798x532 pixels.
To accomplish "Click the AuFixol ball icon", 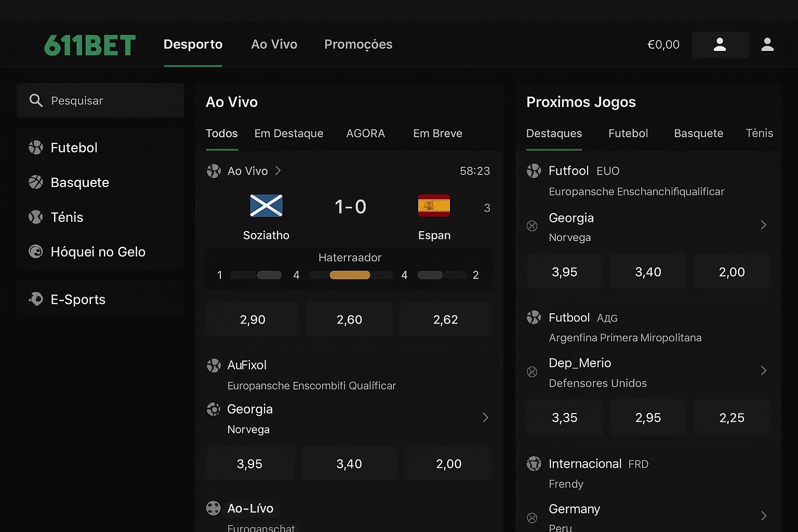I will pyautogui.click(x=214, y=365).
